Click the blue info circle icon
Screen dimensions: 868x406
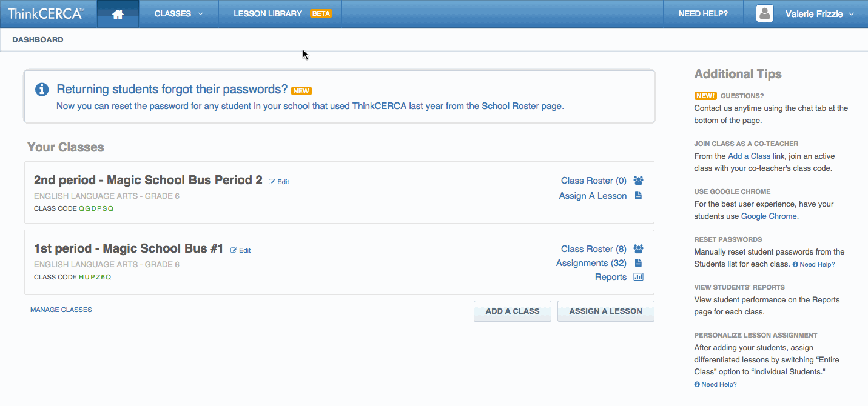[42, 90]
